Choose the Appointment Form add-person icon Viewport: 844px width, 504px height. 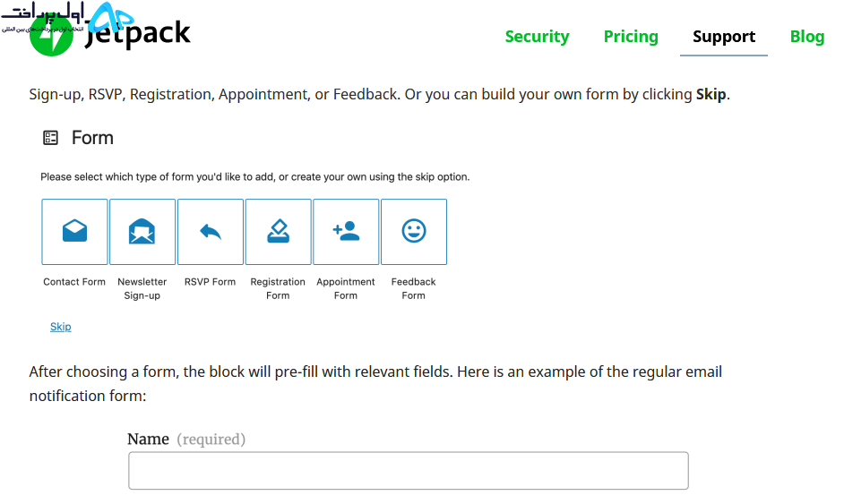point(346,231)
